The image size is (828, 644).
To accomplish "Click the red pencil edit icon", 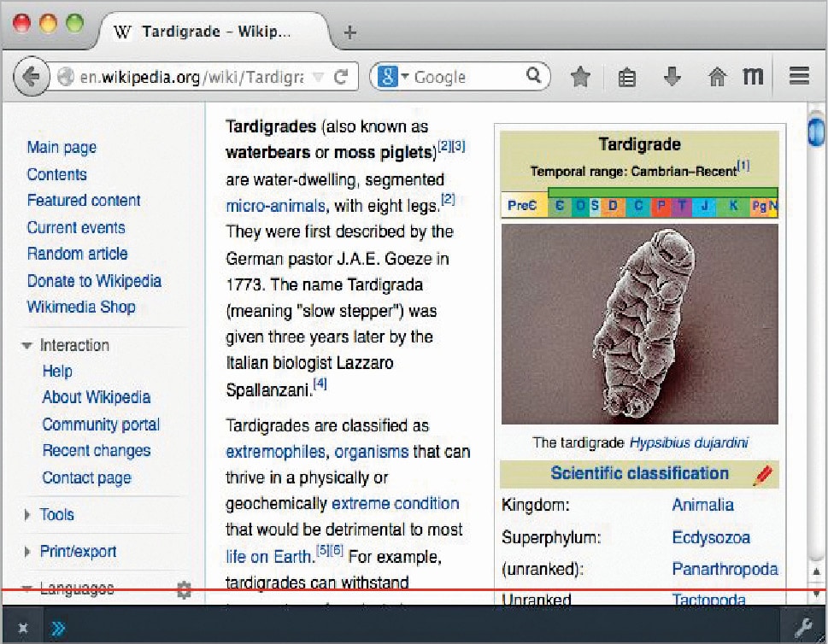I will point(764,475).
